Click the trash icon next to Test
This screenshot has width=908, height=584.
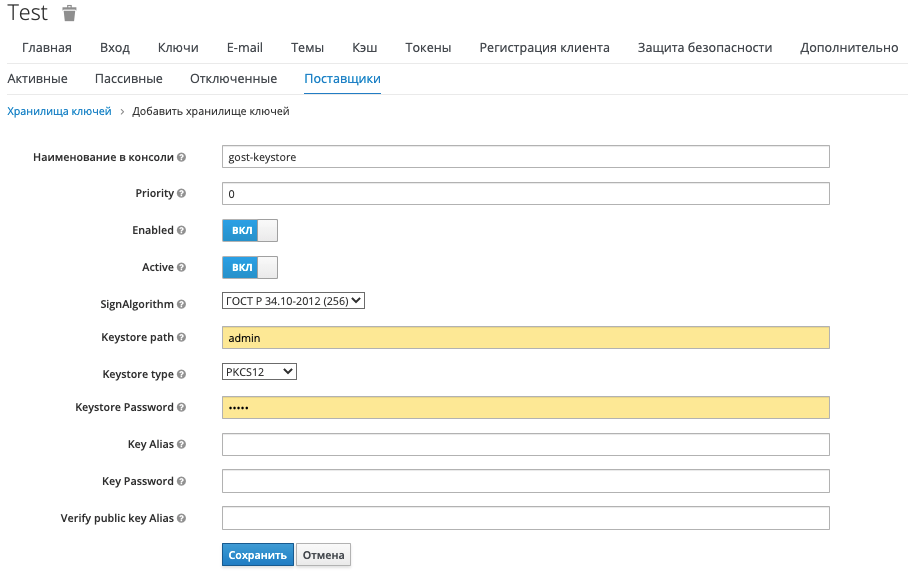pyautogui.click(x=69, y=14)
